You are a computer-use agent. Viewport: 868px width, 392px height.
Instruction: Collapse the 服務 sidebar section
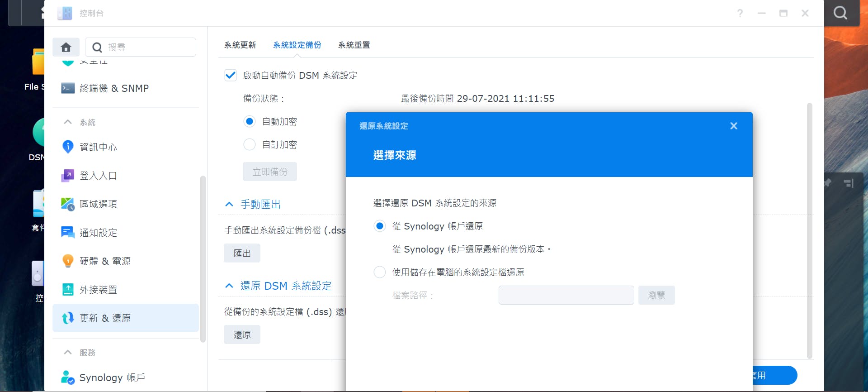pos(68,352)
